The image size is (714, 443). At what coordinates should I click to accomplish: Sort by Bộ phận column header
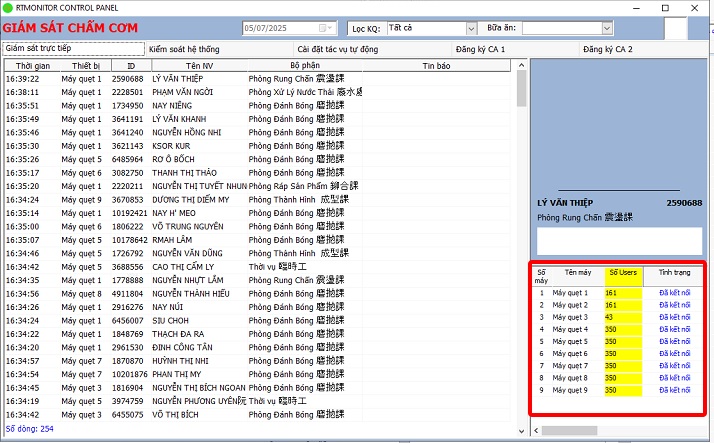[x=305, y=66]
